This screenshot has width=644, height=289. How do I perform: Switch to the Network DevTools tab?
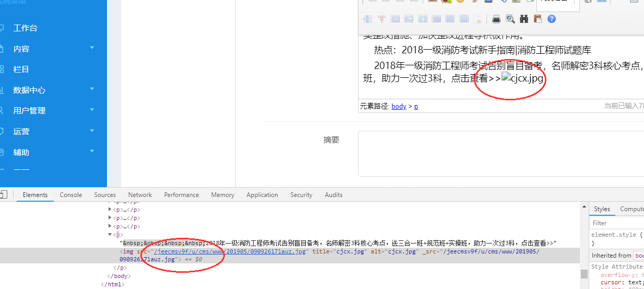click(x=140, y=195)
